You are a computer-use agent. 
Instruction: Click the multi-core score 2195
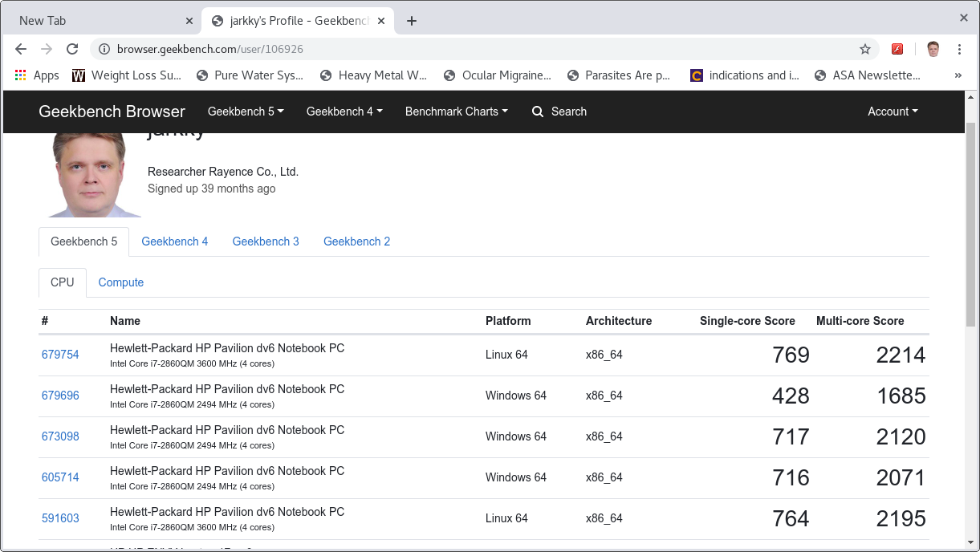(901, 519)
